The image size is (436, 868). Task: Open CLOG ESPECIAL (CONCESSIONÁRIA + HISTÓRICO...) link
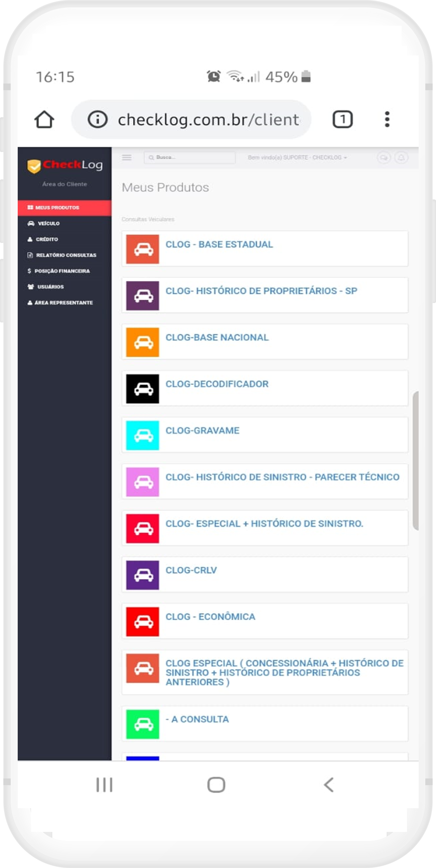click(284, 672)
